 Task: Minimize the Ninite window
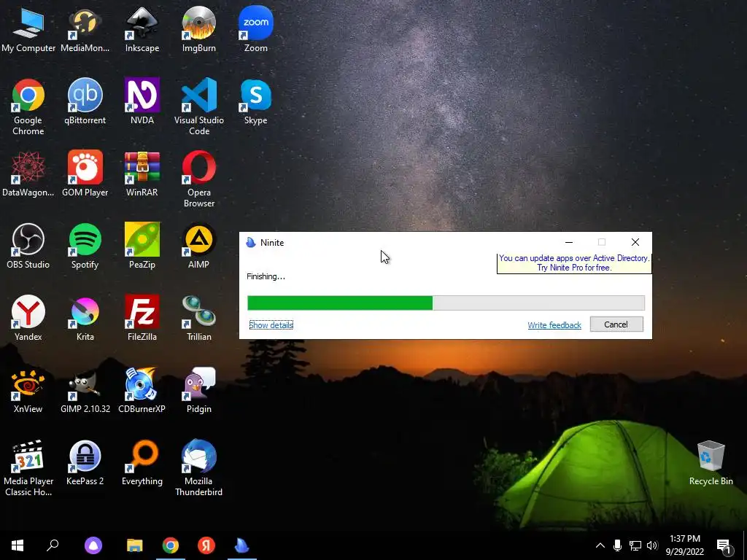pos(568,242)
